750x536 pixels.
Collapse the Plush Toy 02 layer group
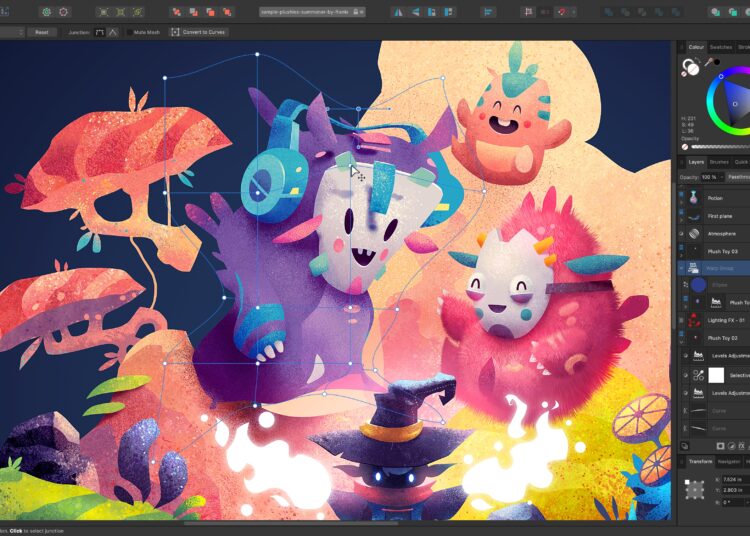coord(681,342)
